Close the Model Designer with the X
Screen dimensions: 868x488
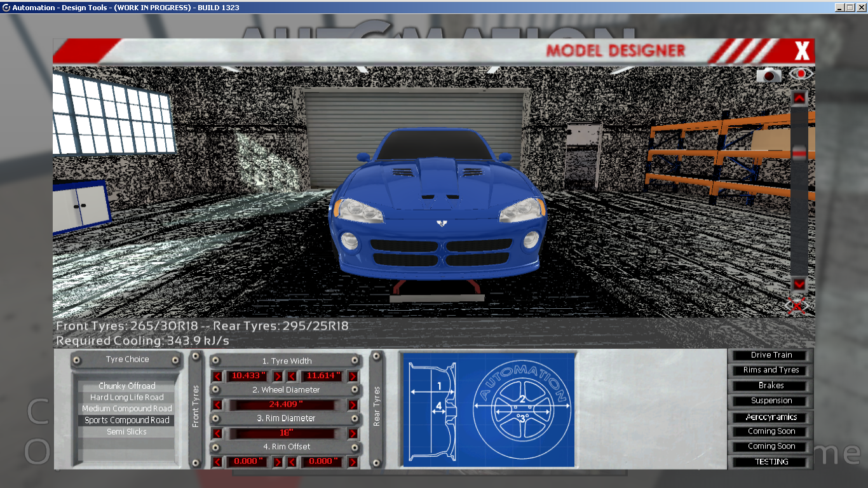click(802, 50)
